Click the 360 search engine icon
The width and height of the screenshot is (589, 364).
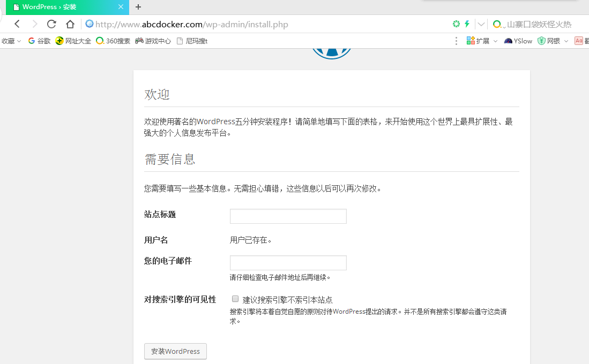[x=497, y=25]
